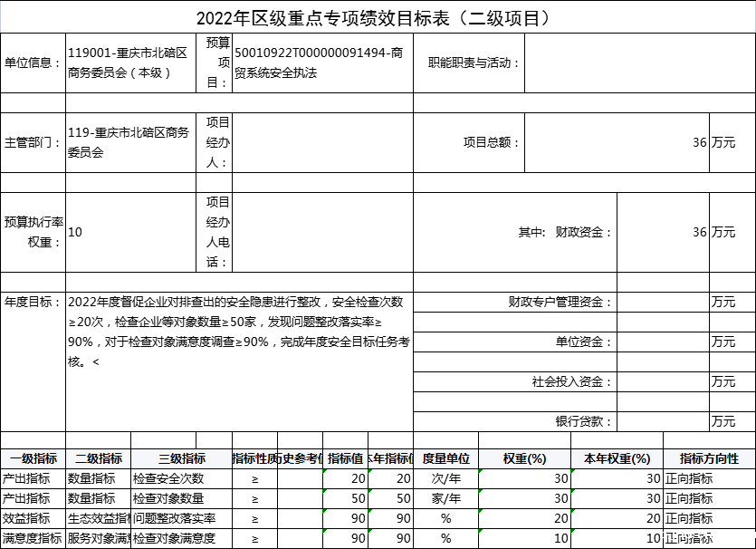Click the 检查对象满意度 cell
This screenshot has width=756, height=549.
coord(182,538)
